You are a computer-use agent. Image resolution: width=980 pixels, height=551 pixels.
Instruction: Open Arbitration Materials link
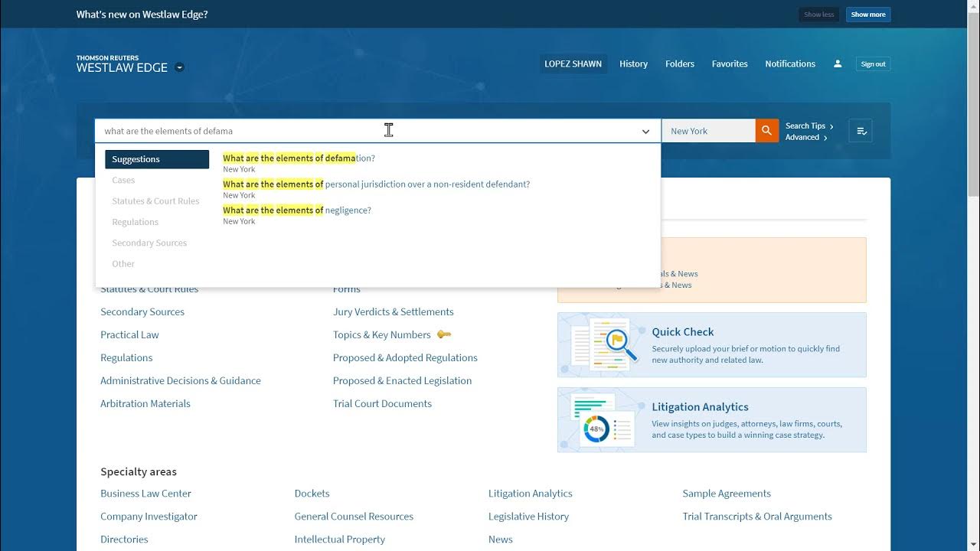tap(145, 403)
